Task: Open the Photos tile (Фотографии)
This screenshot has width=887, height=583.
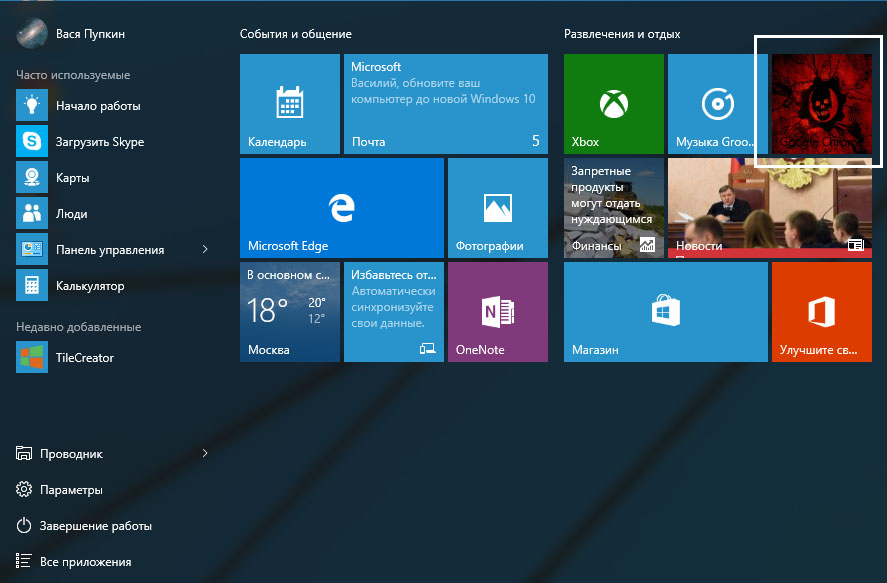Action: point(498,208)
